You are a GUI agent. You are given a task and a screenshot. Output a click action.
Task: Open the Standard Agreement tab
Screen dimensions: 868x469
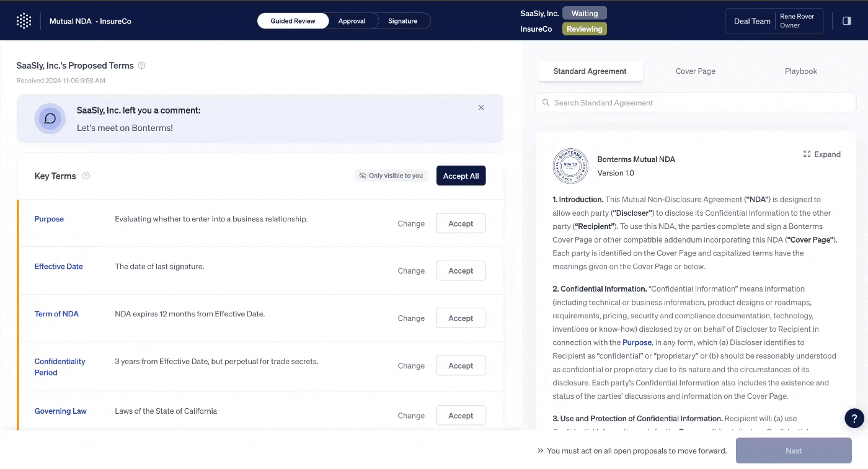590,71
